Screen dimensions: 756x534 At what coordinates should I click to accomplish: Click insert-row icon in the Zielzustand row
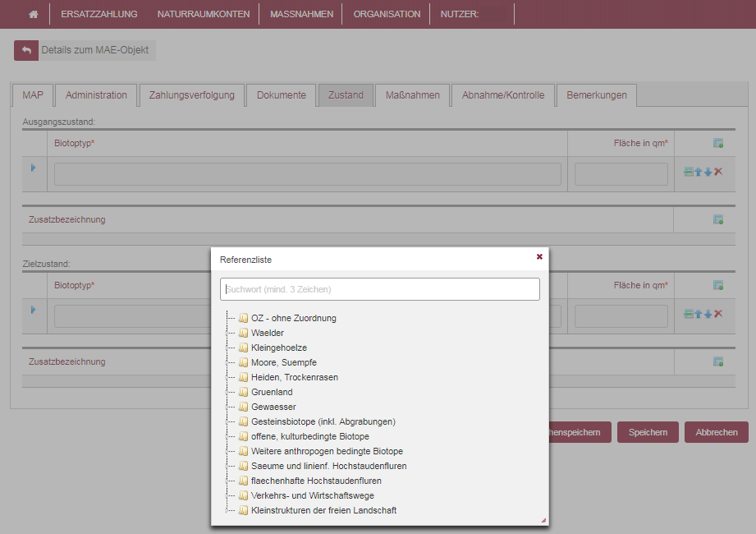tap(689, 314)
